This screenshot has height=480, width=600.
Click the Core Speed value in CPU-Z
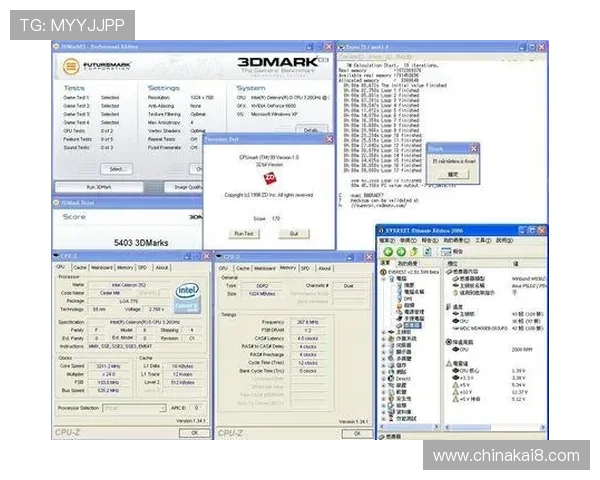108,366
